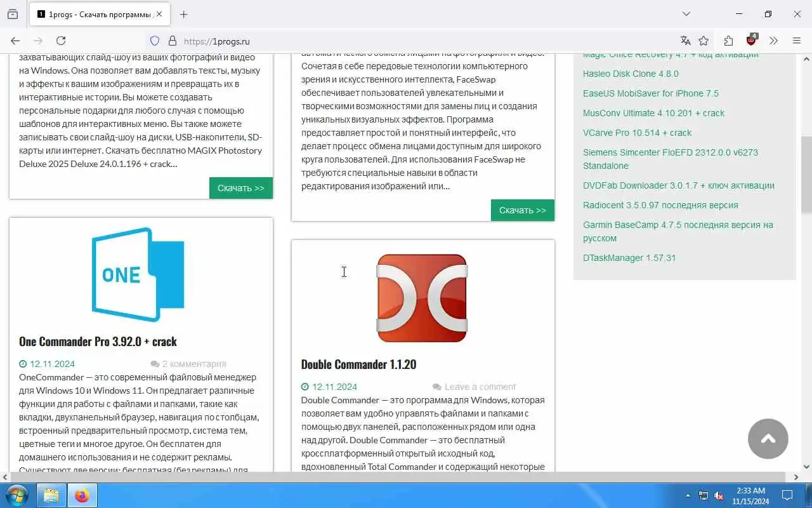Translate this page icon

coord(685,41)
